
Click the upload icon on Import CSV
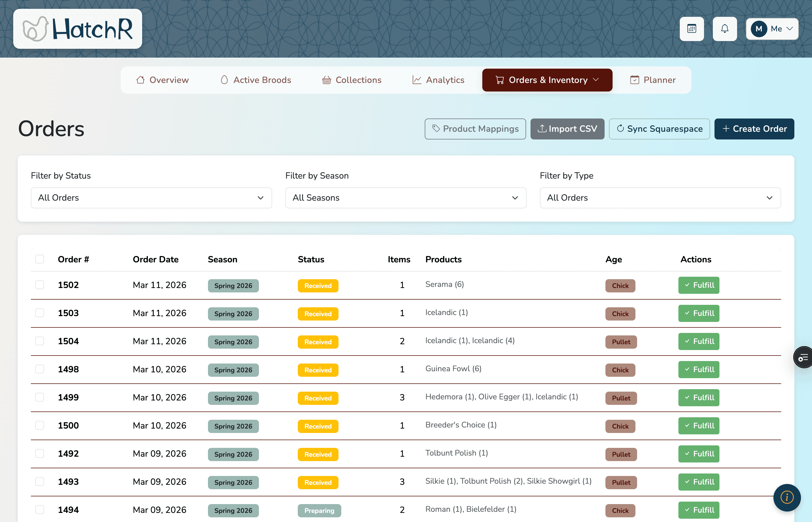pos(542,129)
